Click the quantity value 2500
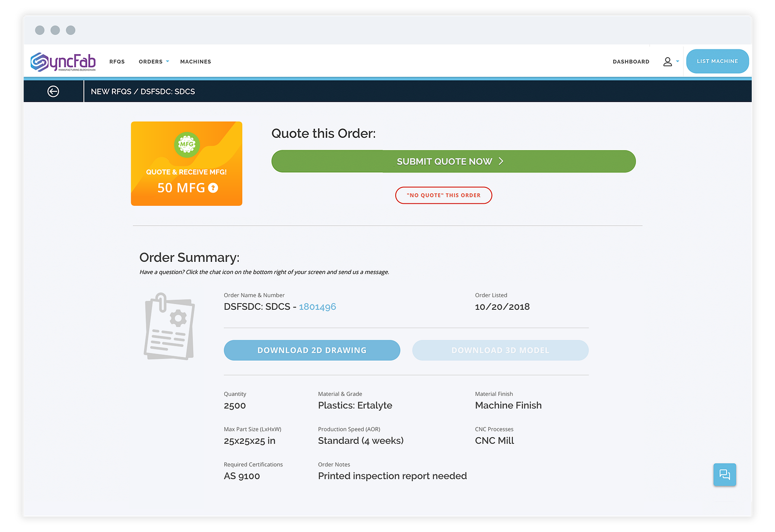775x532 pixels. point(235,406)
